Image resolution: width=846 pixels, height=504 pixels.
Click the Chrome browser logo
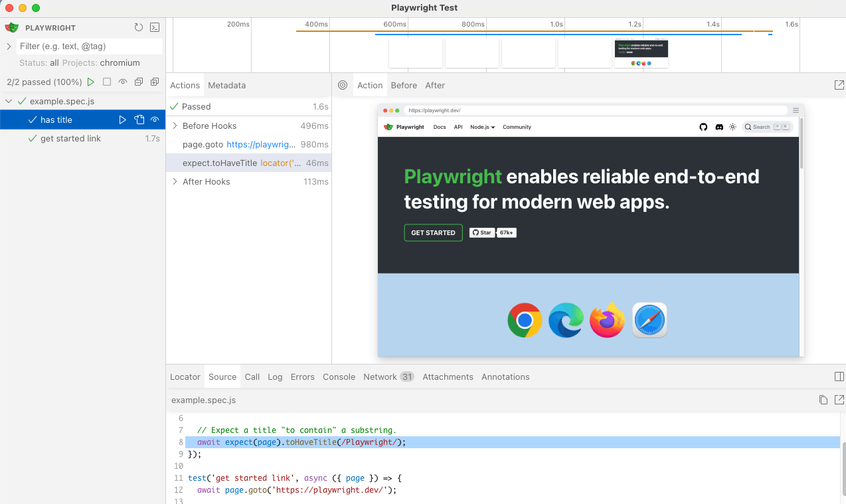tap(525, 321)
